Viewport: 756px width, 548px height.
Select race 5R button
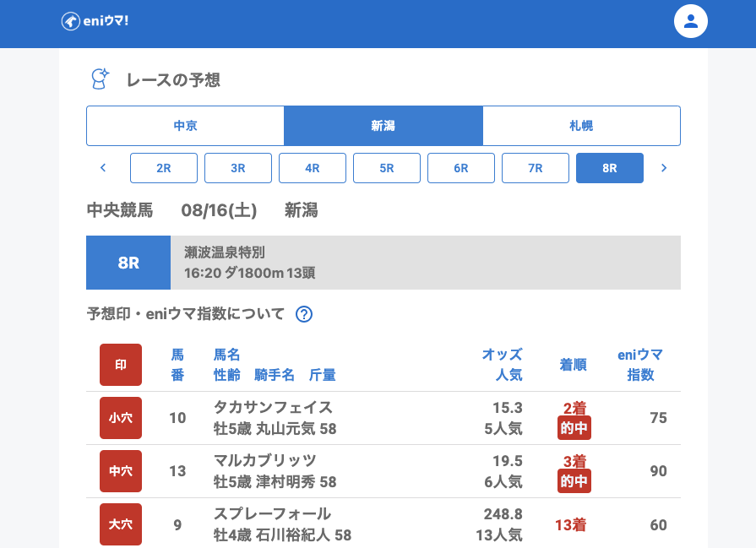click(x=387, y=168)
